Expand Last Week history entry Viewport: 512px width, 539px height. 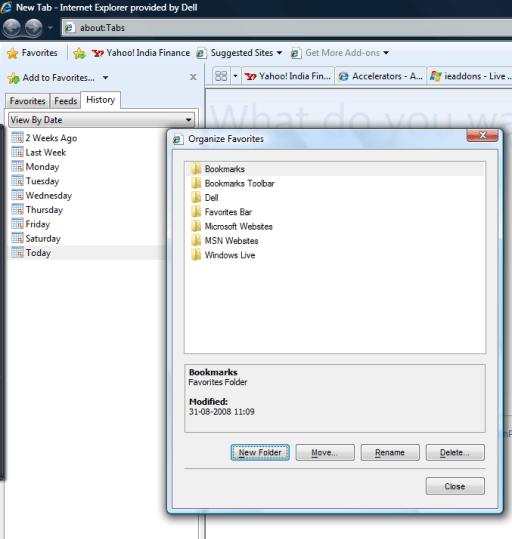(39, 152)
